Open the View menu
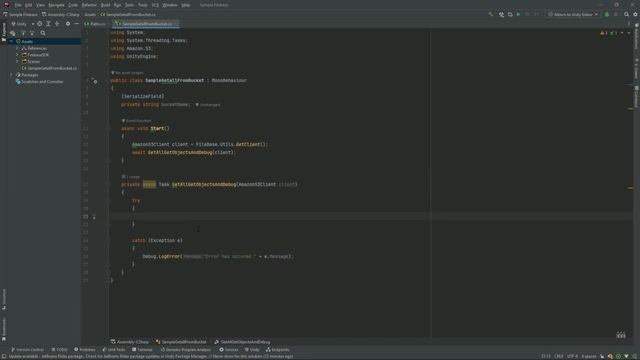 tap(40, 5)
